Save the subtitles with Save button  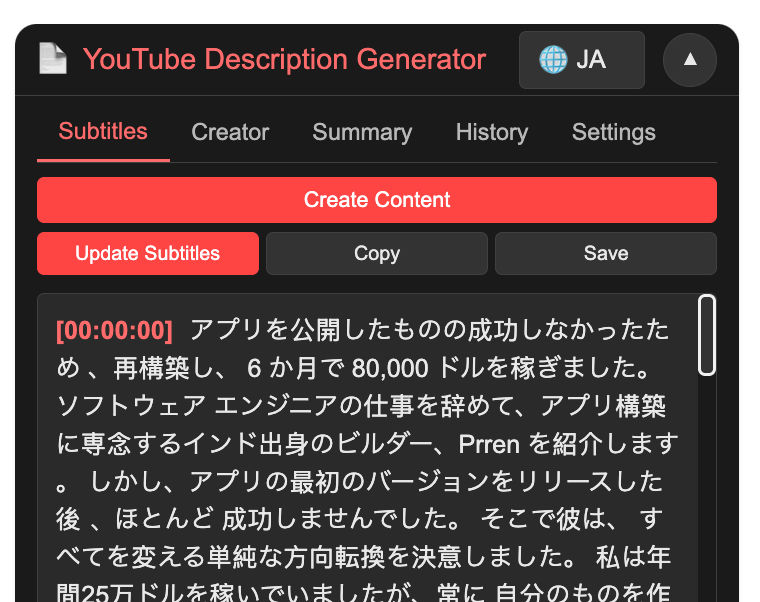click(x=606, y=253)
